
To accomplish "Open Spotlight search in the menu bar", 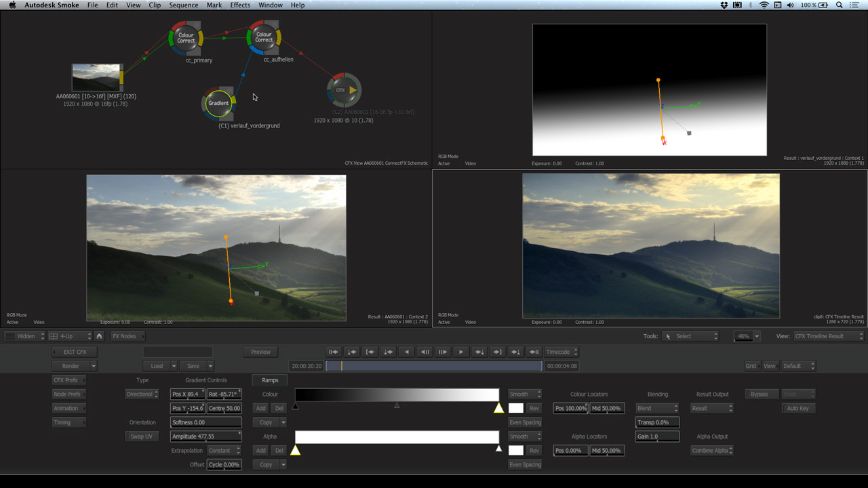I will 839,5.
